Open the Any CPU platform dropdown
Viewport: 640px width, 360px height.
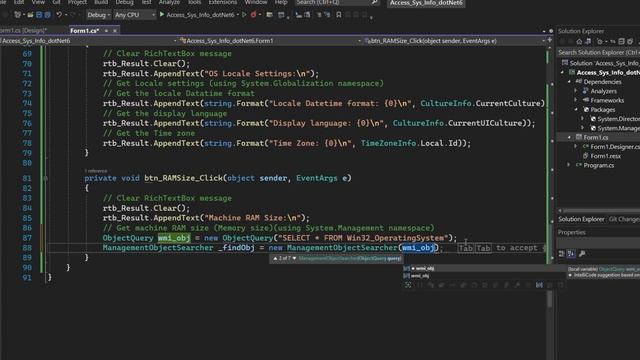[135, 15]
